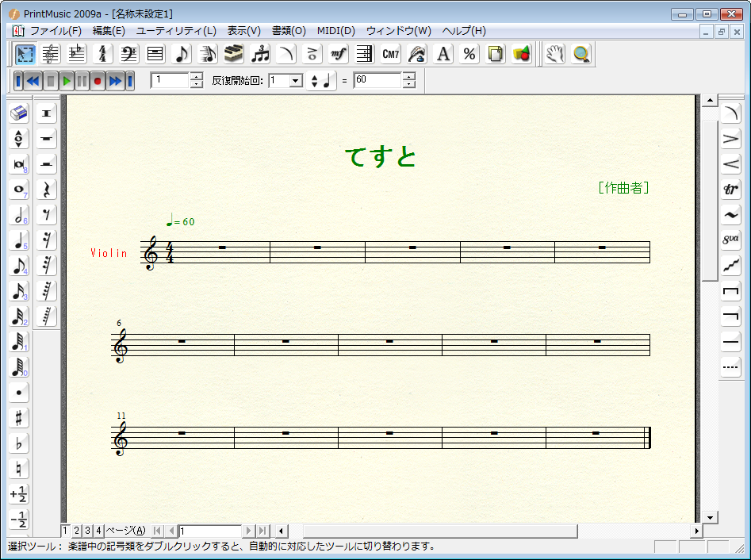Open the 編集(E) menu
The height and width of the screenshot is (560, 751).
click(109, 31)
